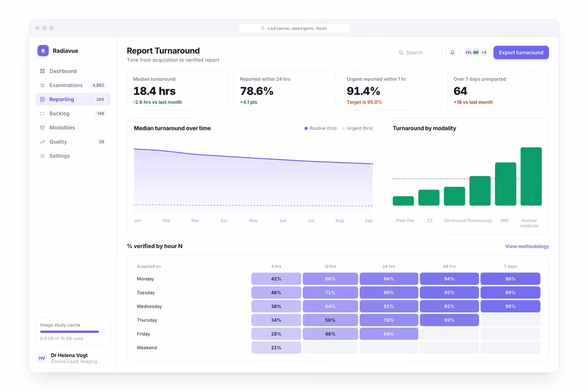Viewport: 588px width, 392px height.
Task: Navigate to Modalities
Action: pyautogui.click(x=73, y=128)
